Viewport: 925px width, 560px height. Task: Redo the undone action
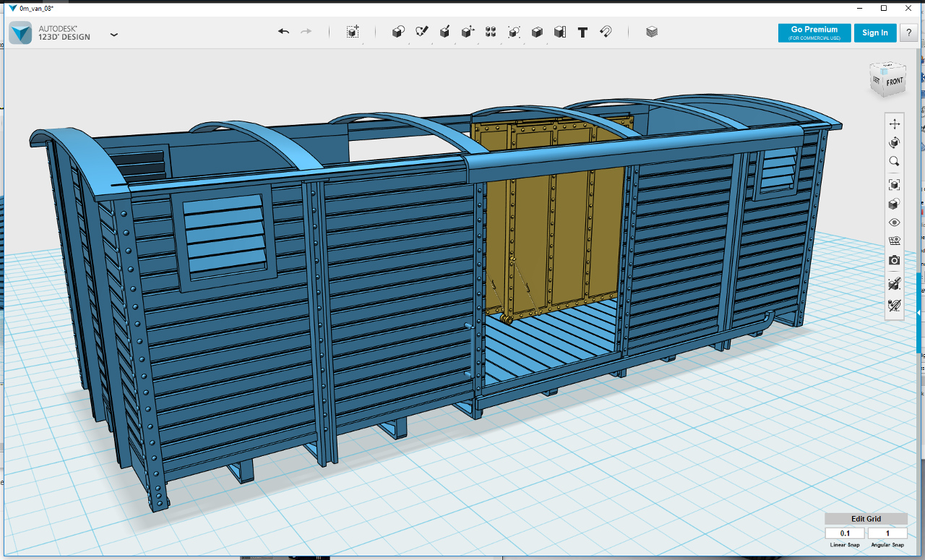[306, 32]
